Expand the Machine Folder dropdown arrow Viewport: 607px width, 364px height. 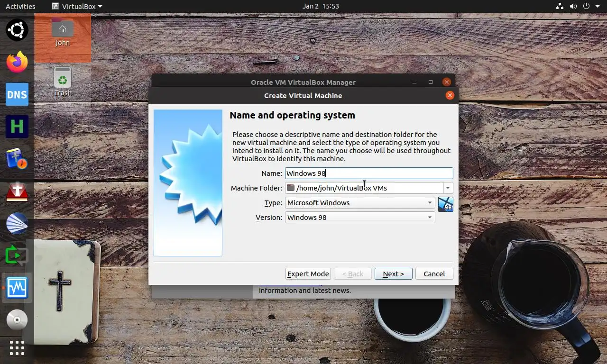coord(448,188)
